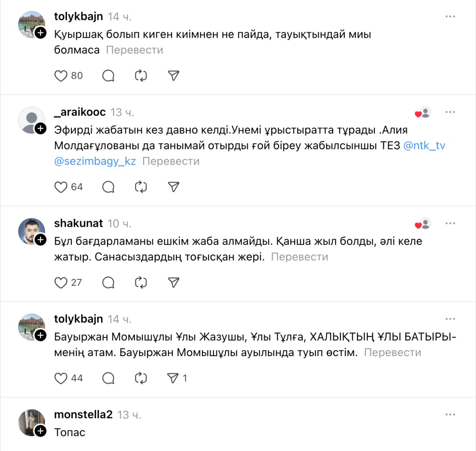476x451 pixels.
Task: Open more options for monstella2's post
Action: tap(450, 415)
